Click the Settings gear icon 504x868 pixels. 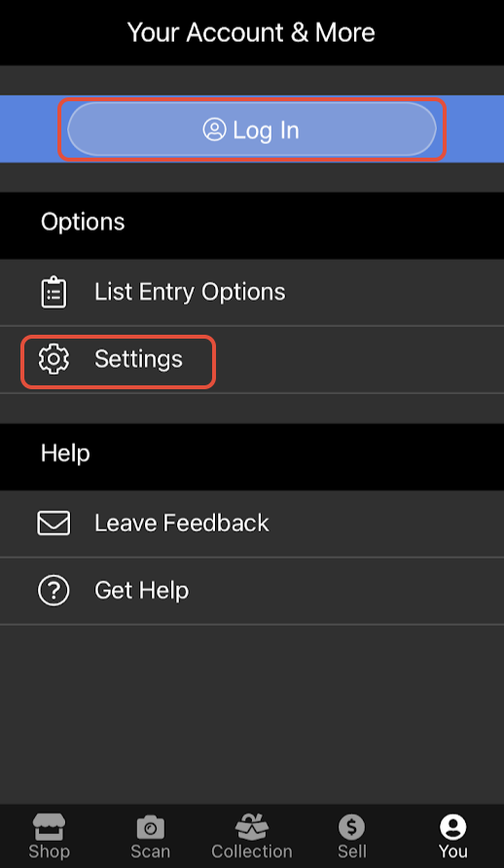coord(54,360)
